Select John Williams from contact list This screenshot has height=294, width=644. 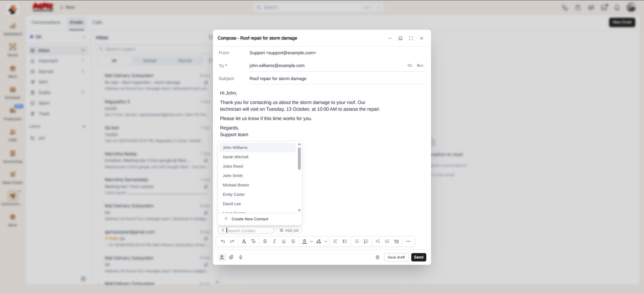pyautogui.click(x=258, y=148)
